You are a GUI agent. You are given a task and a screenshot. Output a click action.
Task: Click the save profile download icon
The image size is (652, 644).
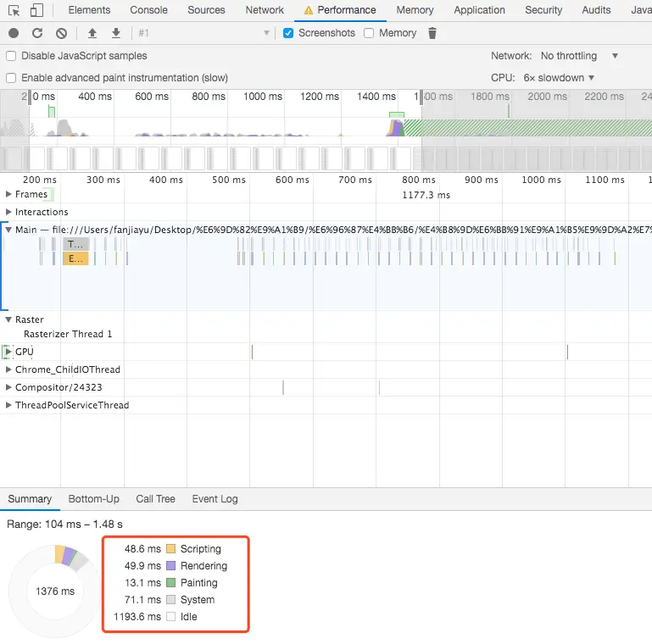tap(116, 33)
